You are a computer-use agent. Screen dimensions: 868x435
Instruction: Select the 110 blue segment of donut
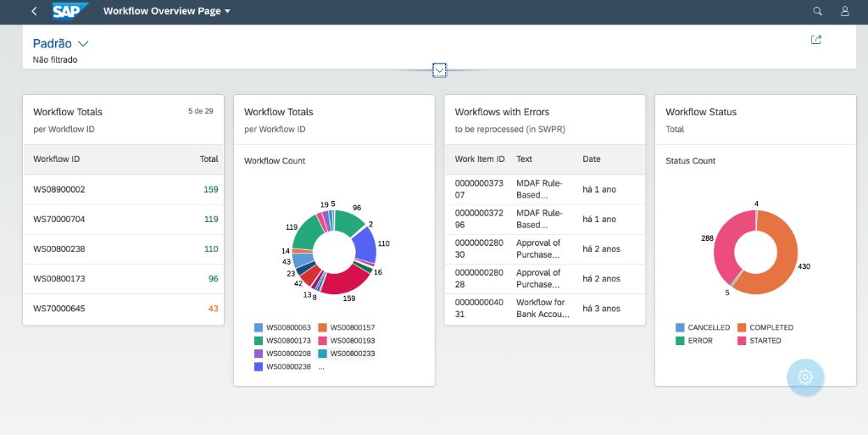tap(366, 243)
